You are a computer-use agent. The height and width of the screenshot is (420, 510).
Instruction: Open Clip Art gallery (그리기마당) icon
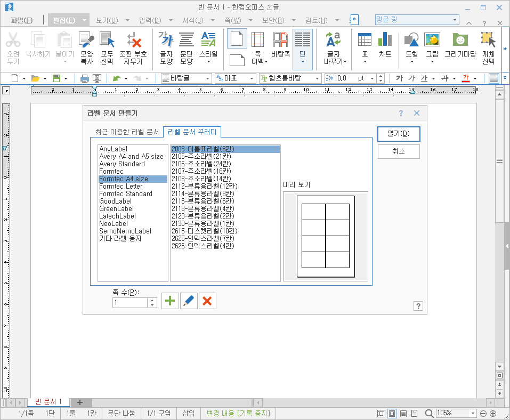pyautogui.click(x=460, y=39)
